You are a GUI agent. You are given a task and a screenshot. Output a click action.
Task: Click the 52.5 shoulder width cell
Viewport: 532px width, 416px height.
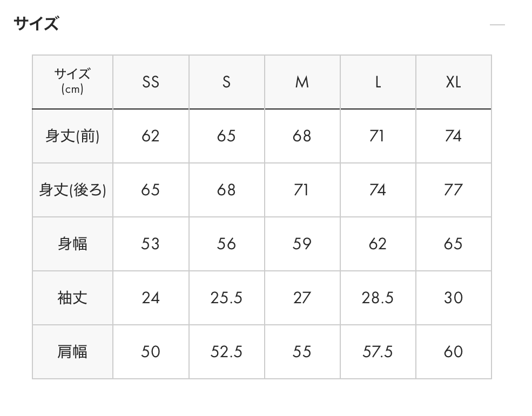(x=226, y=352)
